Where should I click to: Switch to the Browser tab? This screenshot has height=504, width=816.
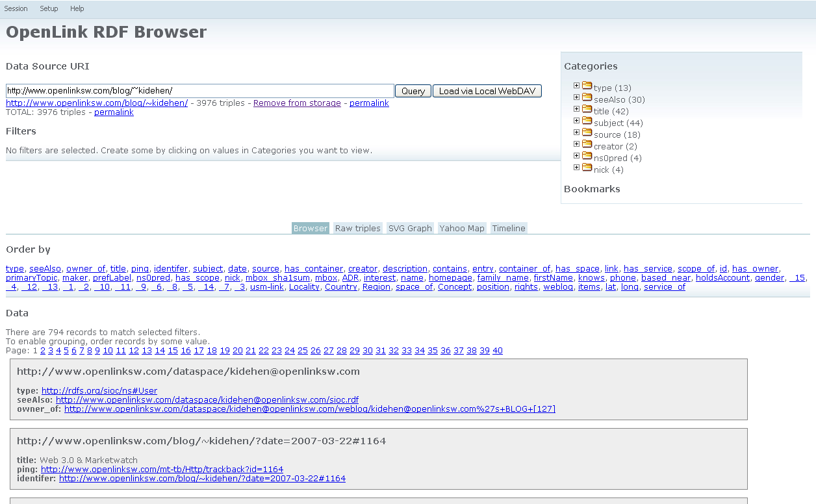click(x=311, y=228)
